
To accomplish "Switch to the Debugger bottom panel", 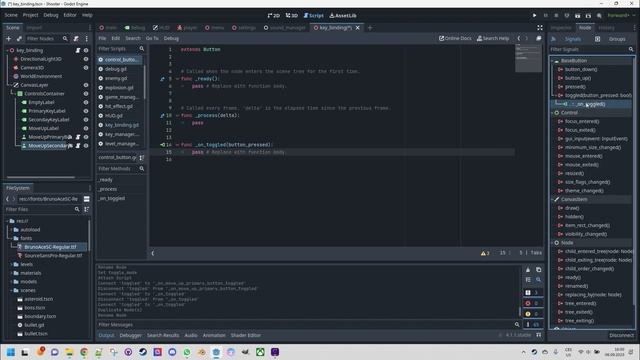I will (x=131, y=336).
